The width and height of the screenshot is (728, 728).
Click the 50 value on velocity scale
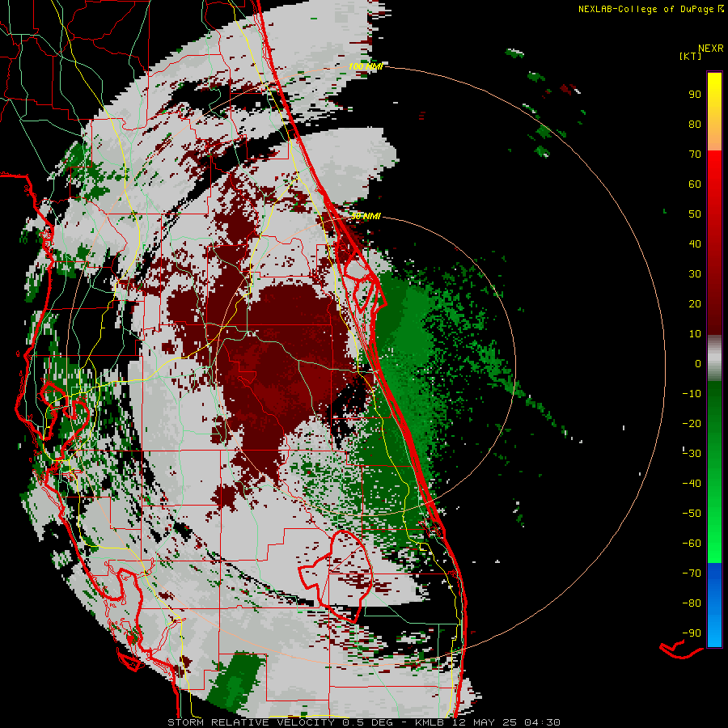(x=695, y=214)
